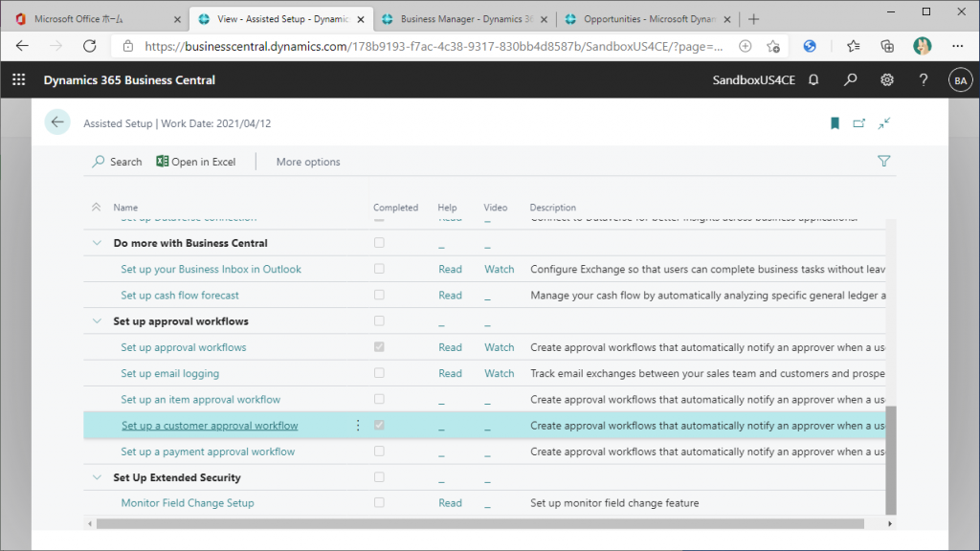Click the SandboxUS4CE environment name
This screenshot has width=980, height=551.
(754, 80)
